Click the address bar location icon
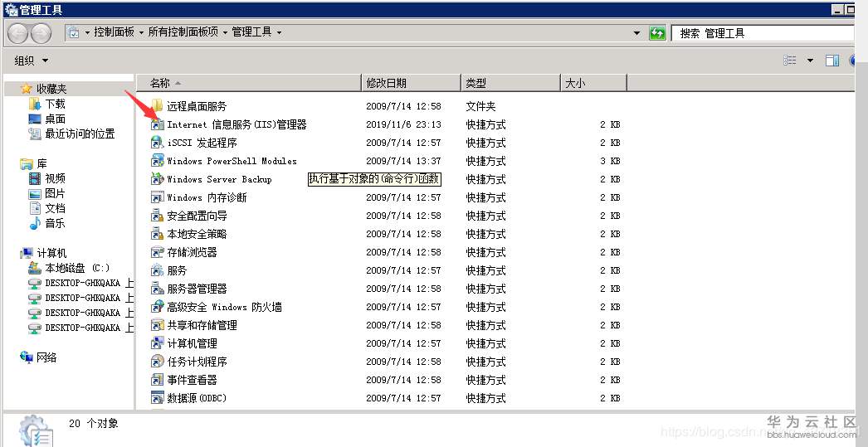The height and width of the screenshot is (447, 868). (x=74, y=32)
